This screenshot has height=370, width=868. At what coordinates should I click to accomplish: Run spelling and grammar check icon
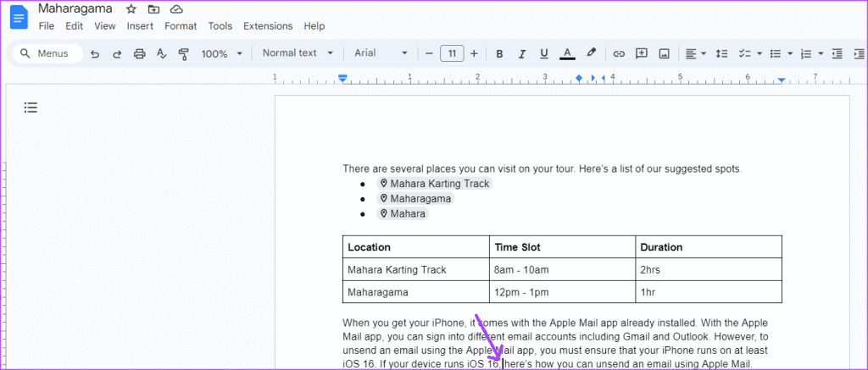[x=161, y=53]
